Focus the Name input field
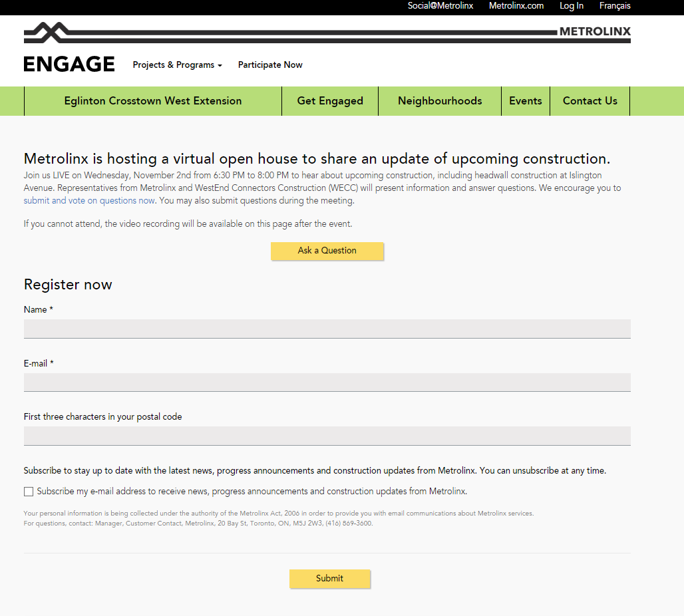The height and width of the screenshot is (616, 684). pyautogui.click(x=327, y=329)
